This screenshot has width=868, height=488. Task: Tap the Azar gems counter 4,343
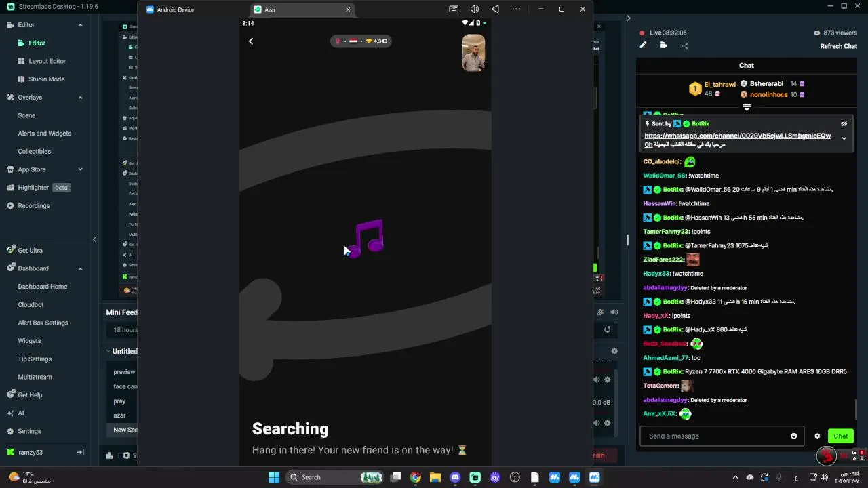tap(376, 41)
